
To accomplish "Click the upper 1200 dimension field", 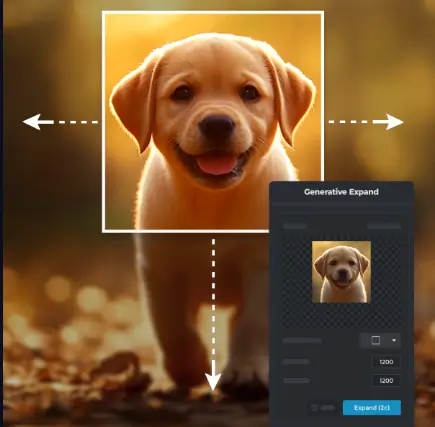I will [386, 362].
